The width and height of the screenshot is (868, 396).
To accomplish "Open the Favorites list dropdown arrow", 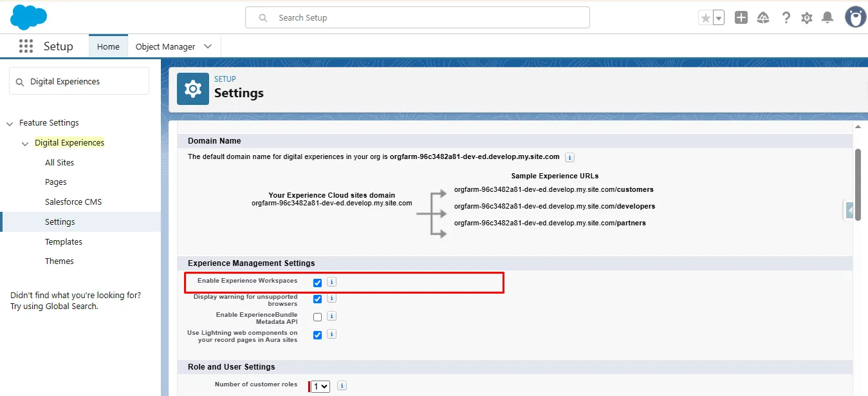I will pos(719,18).
